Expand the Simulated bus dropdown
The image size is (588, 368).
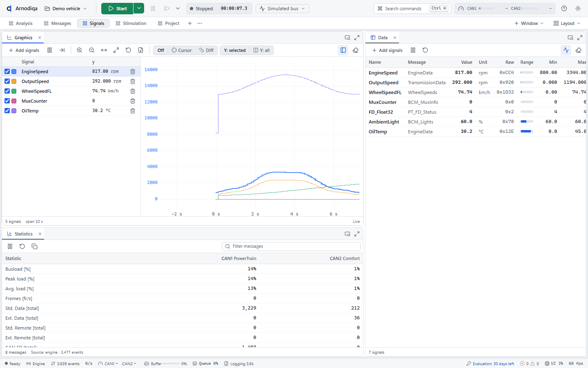tap(282, 9)
